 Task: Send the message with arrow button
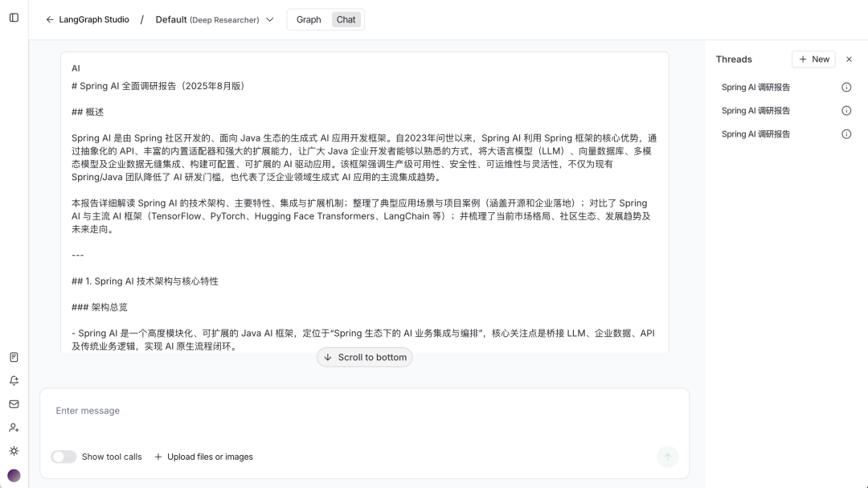[x=668, y=457]
